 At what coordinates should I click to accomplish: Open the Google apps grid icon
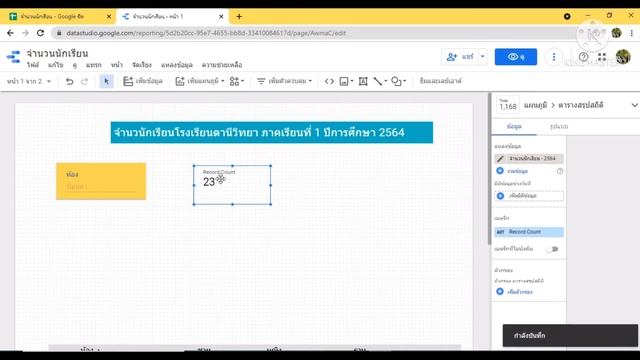602,57
